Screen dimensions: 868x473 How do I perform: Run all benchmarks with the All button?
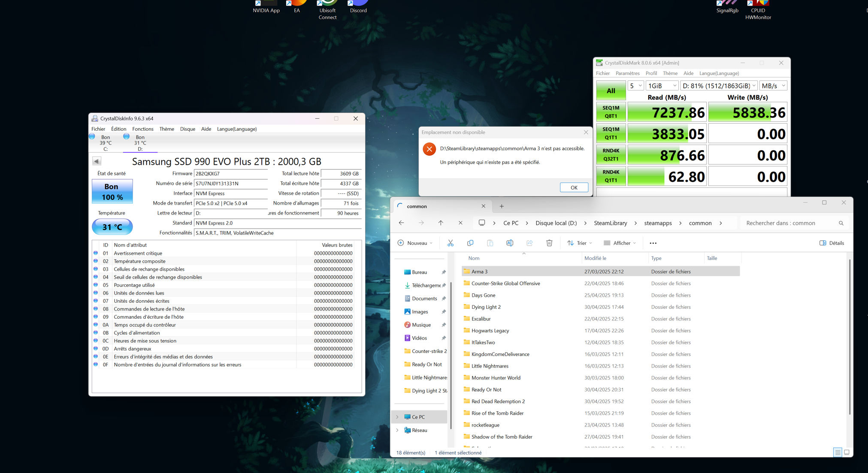coord(611,90)
